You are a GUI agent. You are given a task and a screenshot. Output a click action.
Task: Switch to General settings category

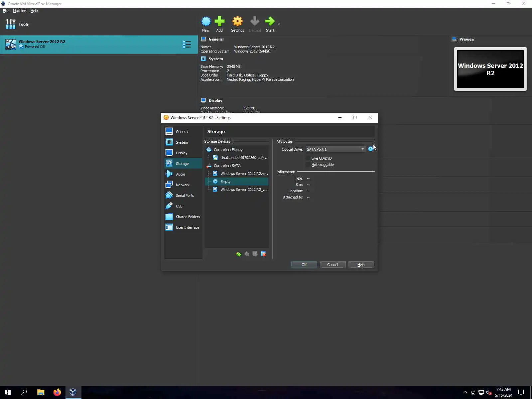point(183,132)
